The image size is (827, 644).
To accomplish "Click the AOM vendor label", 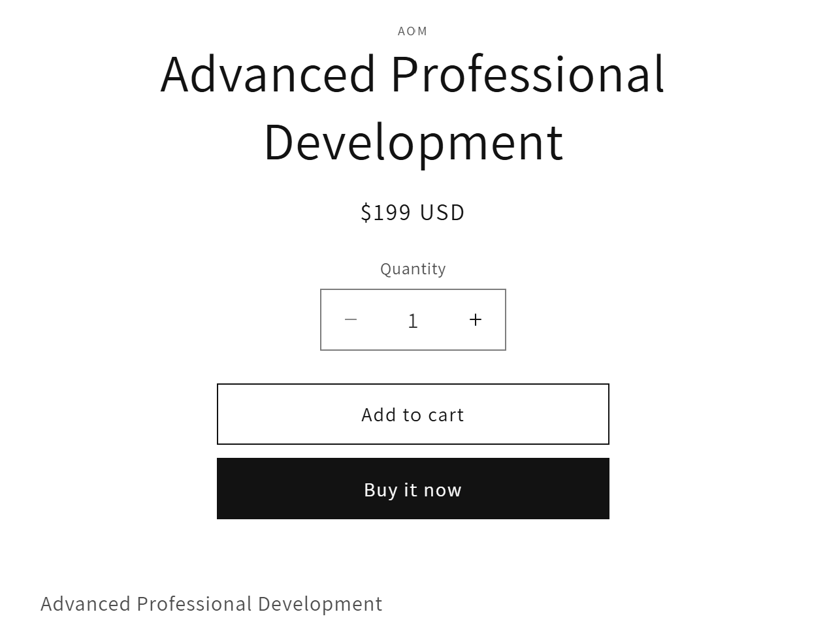I will (x=413, y=31).
